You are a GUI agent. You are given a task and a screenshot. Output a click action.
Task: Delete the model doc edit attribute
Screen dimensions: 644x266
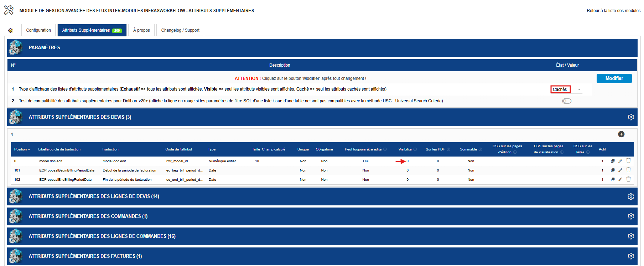coord(628,160)
